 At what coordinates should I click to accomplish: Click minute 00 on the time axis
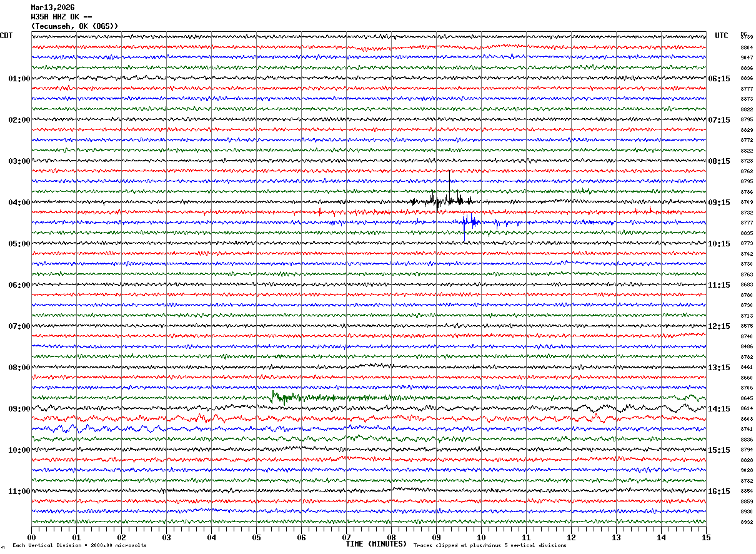coord(31,537)
